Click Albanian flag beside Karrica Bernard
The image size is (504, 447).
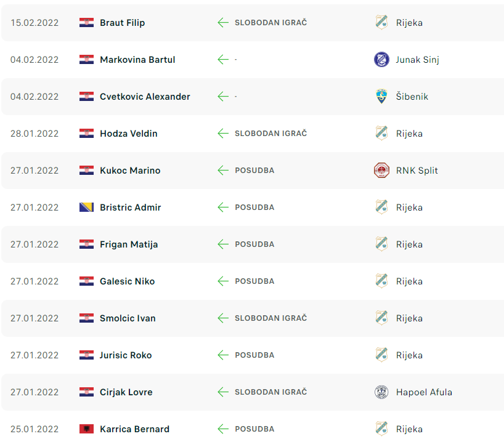click(x=86, y=429)
